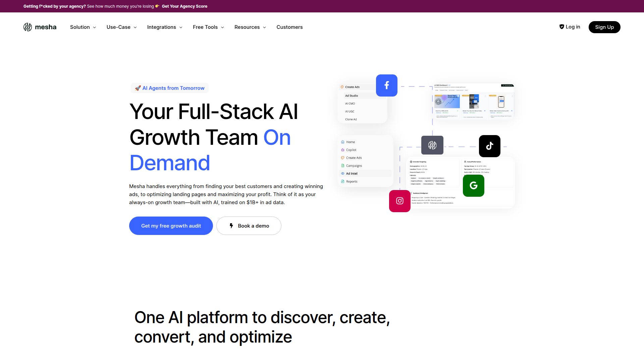
Task: Click the AI Agents from Tomorrow badge
Action: click(x=170, y=88)
